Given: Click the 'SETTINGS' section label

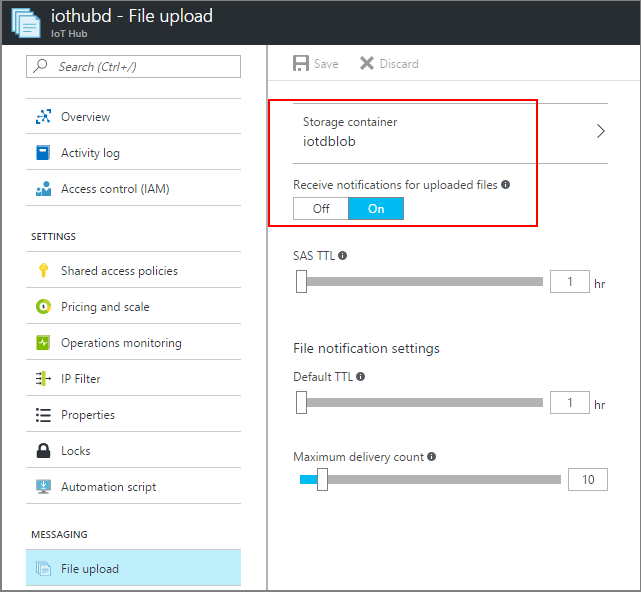Looking at the screenshot, I should (54, 236).
